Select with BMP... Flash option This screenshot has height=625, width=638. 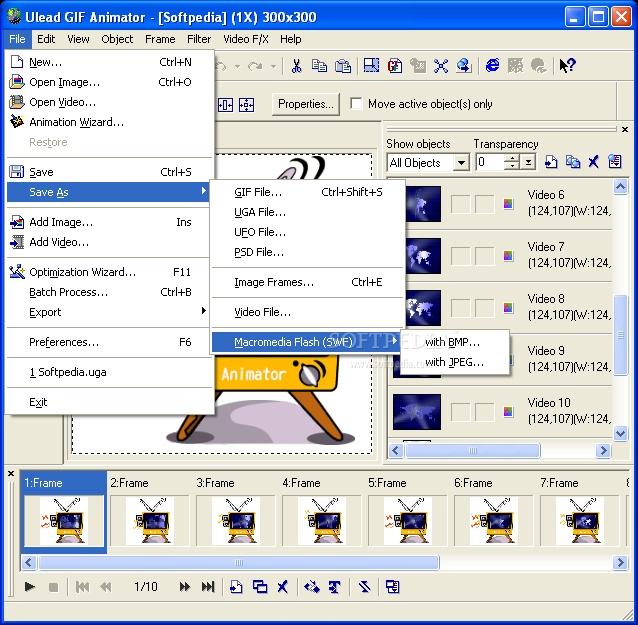(x=454, y=342)
